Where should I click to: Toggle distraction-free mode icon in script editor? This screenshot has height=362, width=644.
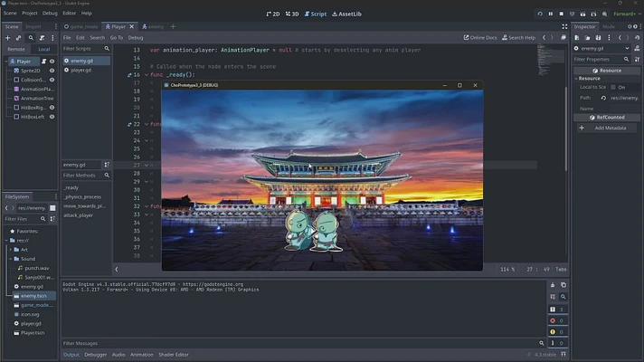(x=564, y=27)
